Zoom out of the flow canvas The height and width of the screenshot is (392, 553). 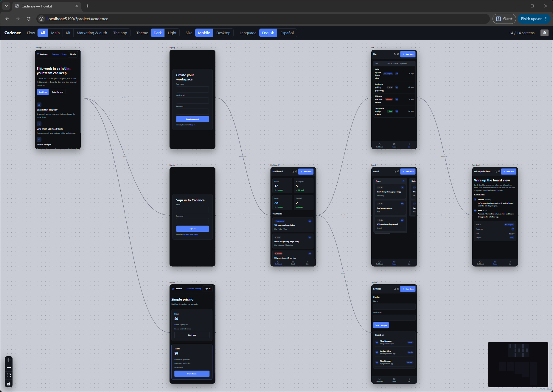pyautogui.click(x=9, y=368)
